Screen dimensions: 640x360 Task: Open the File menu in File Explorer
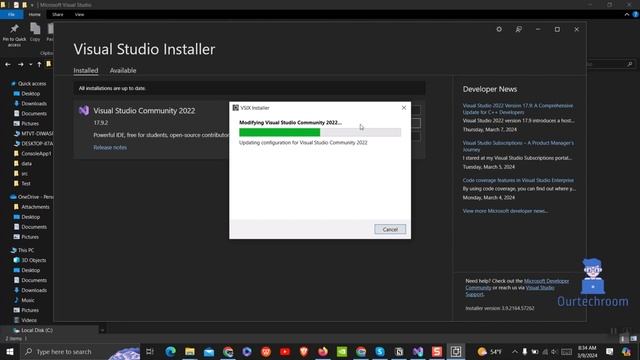pyautogui.click(x=11, y=14)
